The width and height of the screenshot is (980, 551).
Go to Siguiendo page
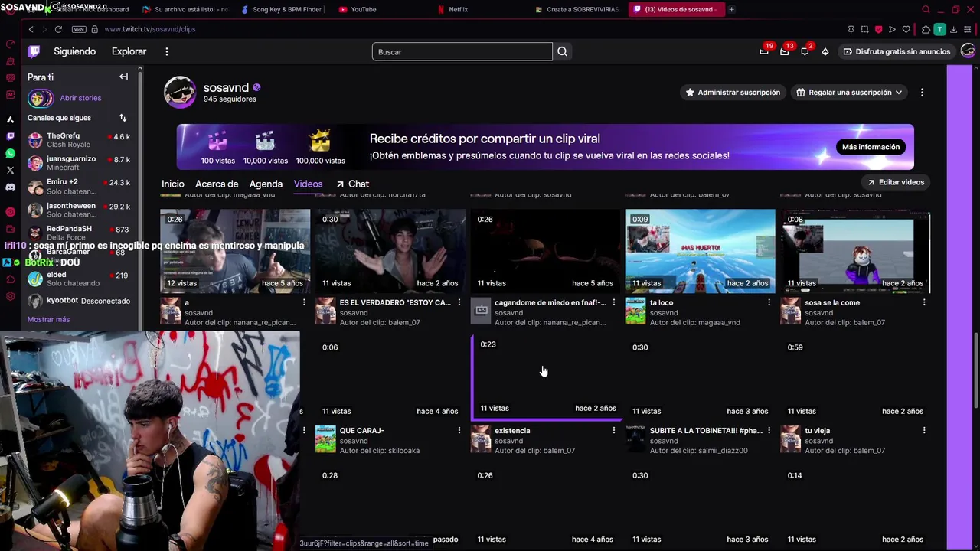[x=74, y=51]
